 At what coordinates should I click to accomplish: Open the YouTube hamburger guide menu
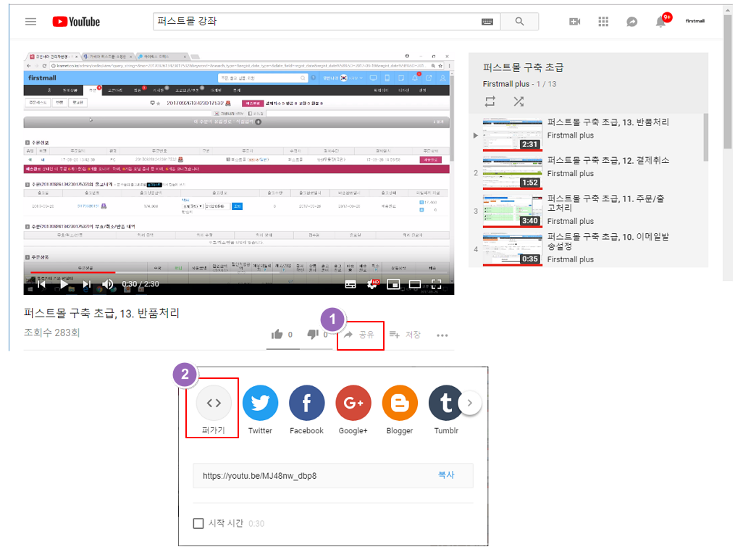point(31,21)
